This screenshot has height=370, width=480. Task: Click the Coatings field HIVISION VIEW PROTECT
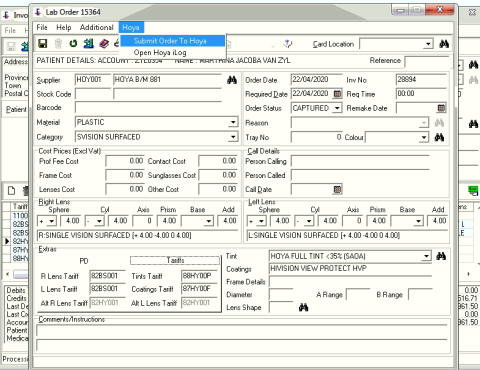coord(350,269)
